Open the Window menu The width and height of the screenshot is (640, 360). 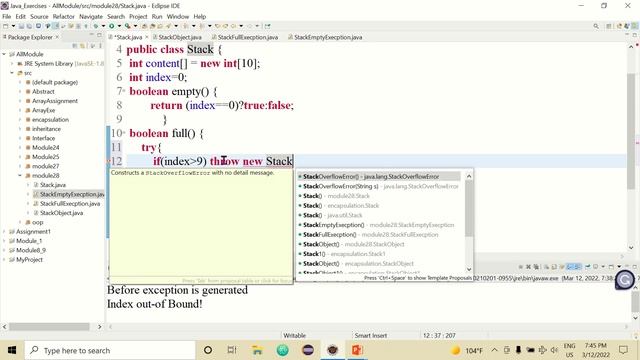click(178, 17)
